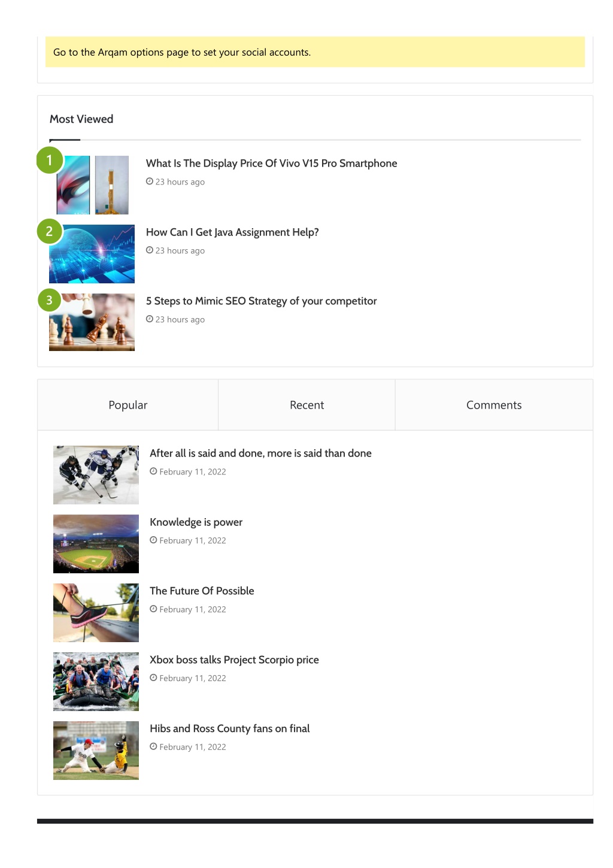The width and height of the screenshot is (613, 868).
Task: Open 'After all is said and done' post
Action: tap(260, 453)
